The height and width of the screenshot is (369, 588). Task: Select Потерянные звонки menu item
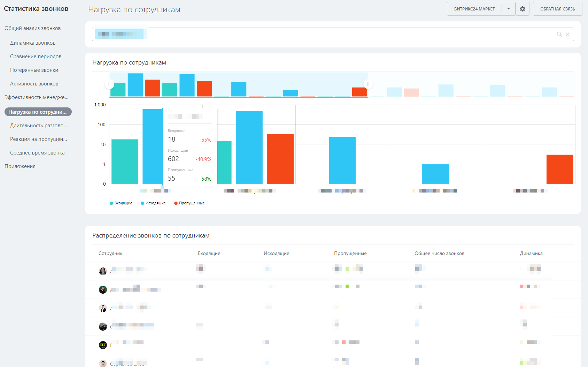click(x=34, y=70)
